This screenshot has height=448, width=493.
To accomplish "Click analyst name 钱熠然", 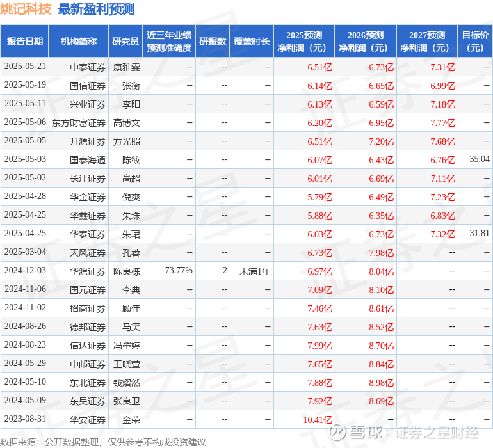I will (x=126, y=383).
